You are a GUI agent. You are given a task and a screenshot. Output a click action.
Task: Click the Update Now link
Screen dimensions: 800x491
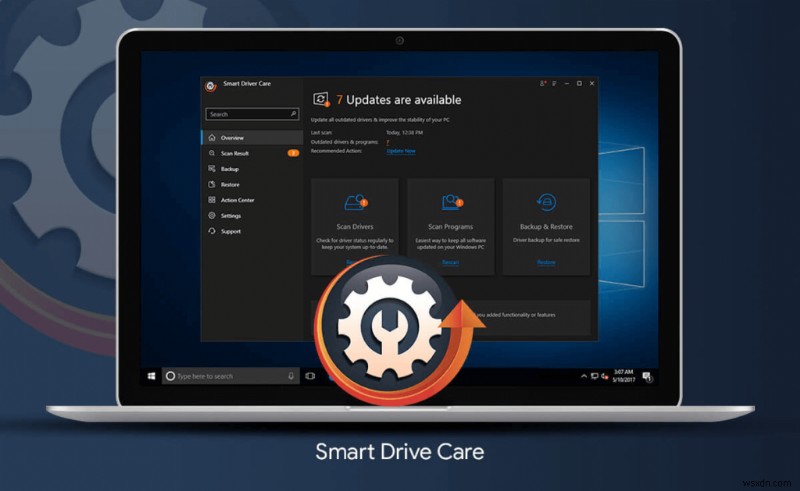click(x=401, y=151)
